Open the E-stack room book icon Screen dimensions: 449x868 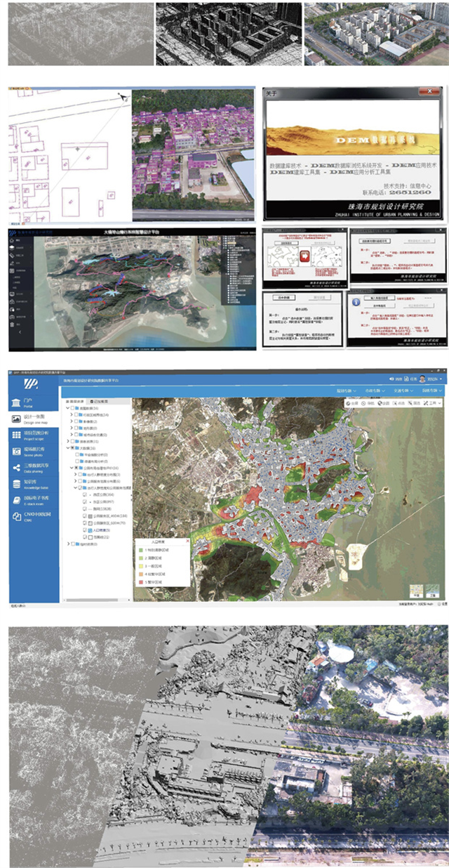pyautogui.click(x=17, y=500)
